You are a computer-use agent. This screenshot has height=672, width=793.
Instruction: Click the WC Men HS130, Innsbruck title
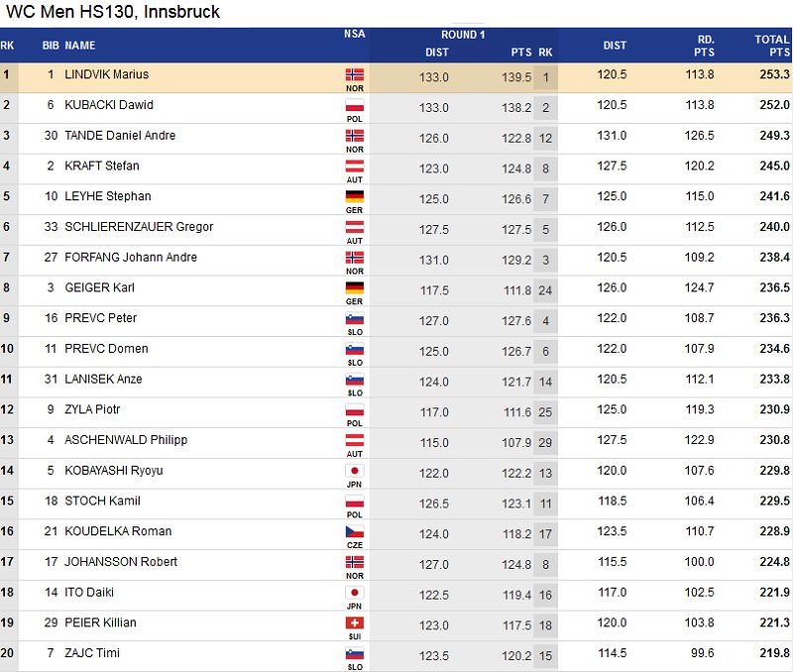pyautogui.click(x=114, y=12)
